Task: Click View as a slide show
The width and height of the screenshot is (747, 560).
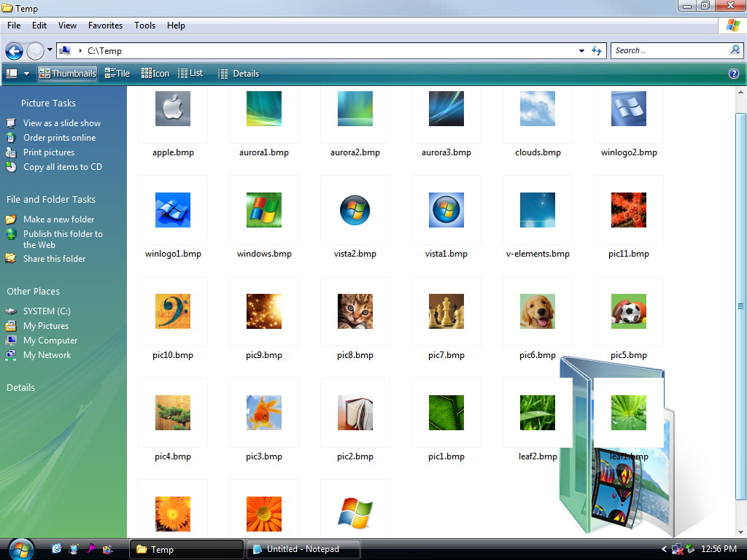Action: click(x=62, y=123)
